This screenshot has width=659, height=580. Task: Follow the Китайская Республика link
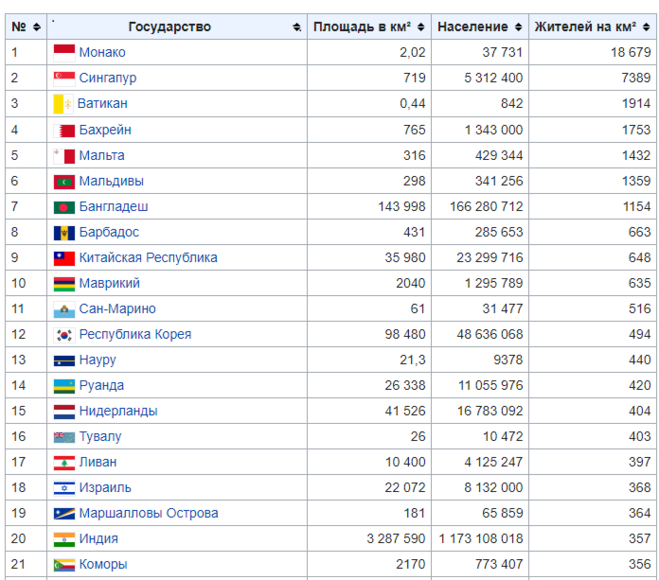pyautogui.click(x=148, y=258)
